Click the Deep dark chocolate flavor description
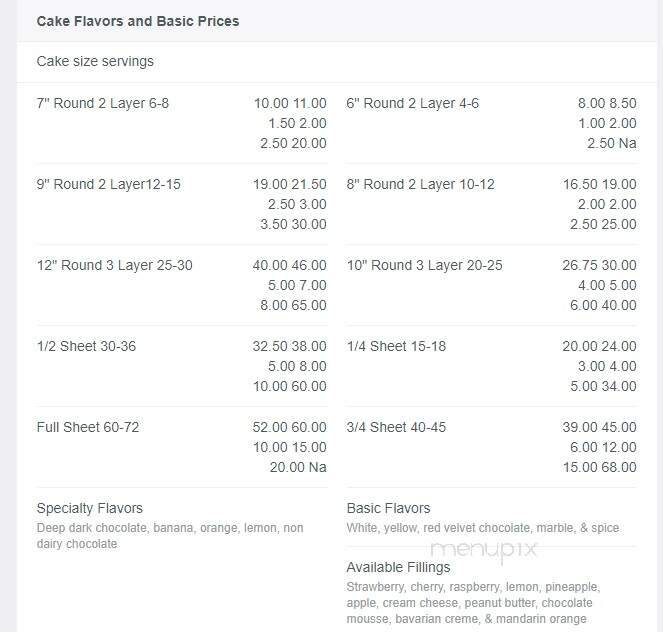 (170, 536)
